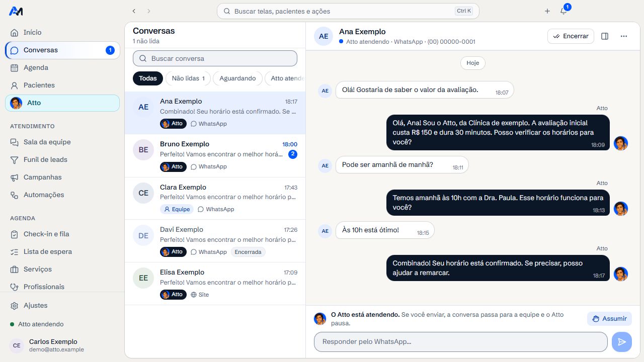Open Bruno Exemplo conversation

[215, 155]
